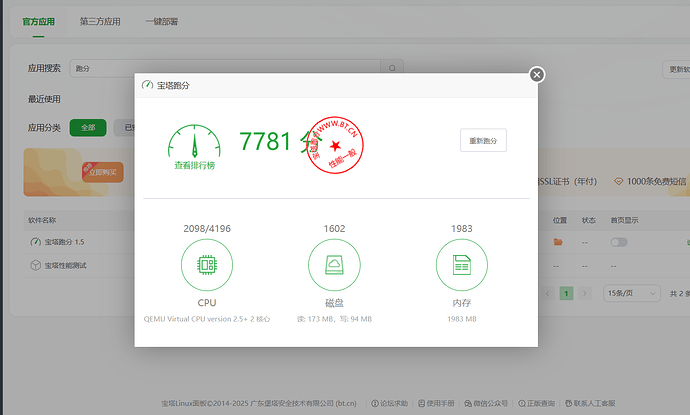Switch to the 第三方应用 tab

pos(100,22)
